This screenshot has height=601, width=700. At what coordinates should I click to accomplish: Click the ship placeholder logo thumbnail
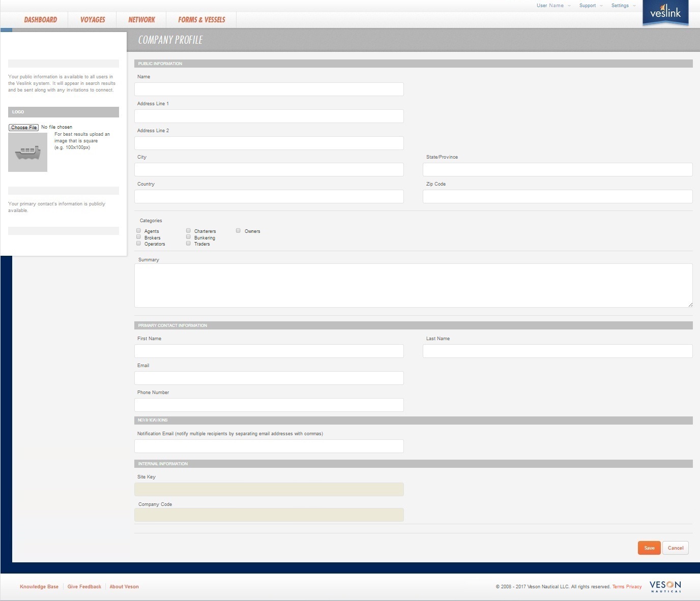(x=27, y=152)
